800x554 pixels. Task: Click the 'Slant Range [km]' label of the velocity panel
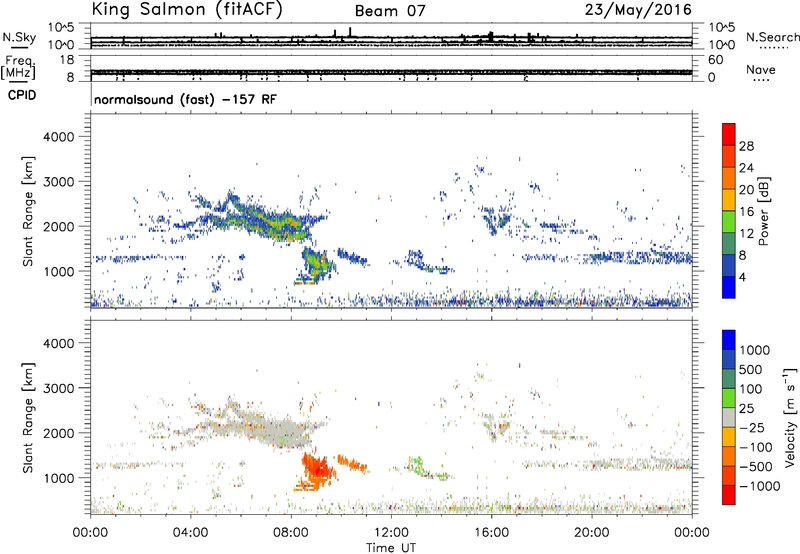pyautogui.click(x=28, y=418)
